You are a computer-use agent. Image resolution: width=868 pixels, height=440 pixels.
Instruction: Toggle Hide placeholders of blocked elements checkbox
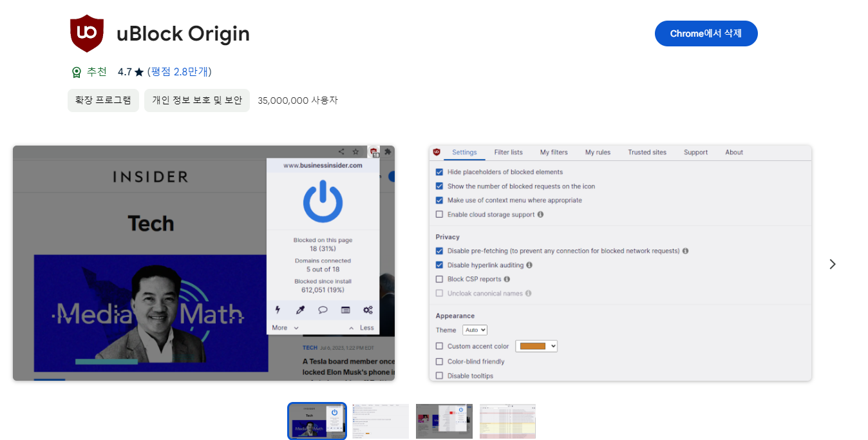point(439,172)
